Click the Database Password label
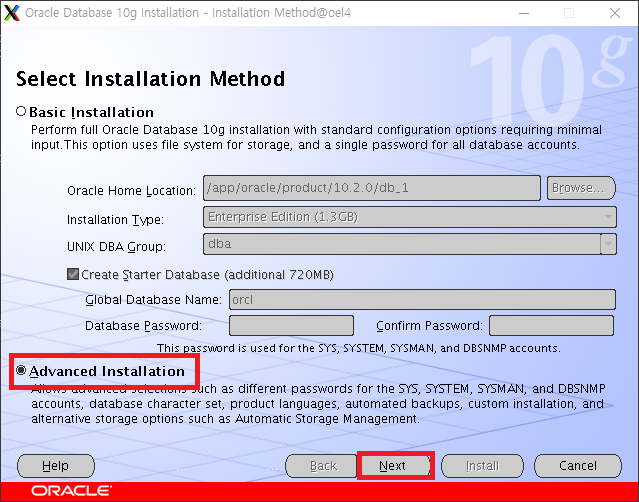The width and height of the screenshot is (639, 502). 143,326
